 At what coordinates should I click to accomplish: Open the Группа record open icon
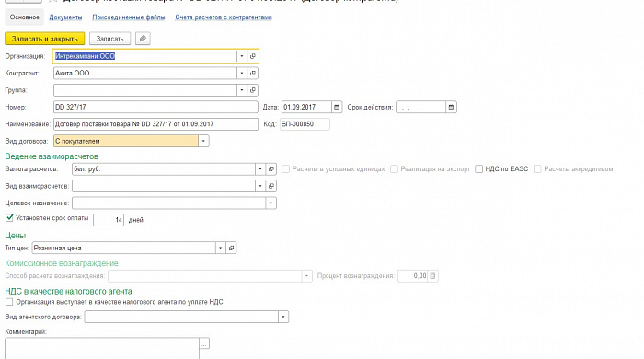click(x=253, y=90)
